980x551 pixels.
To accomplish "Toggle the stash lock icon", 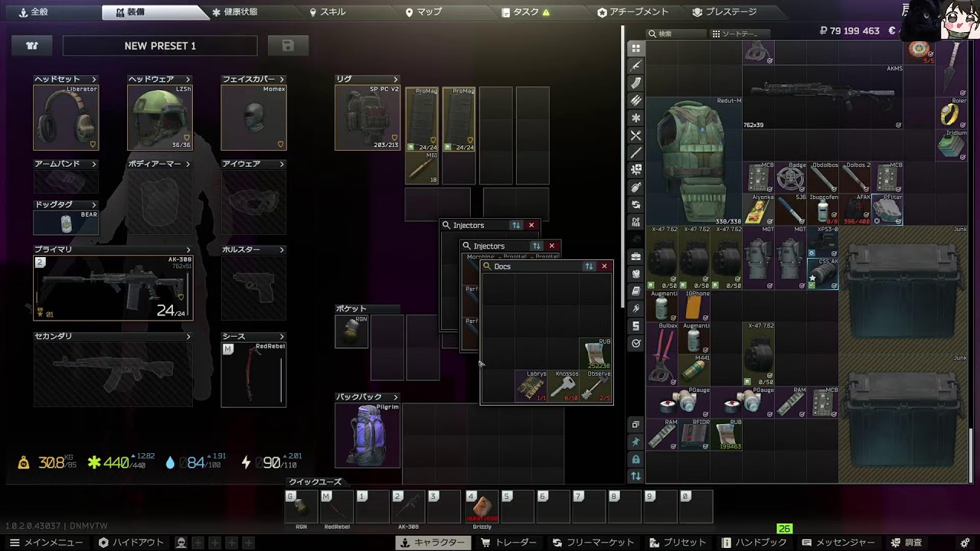I will [635, 459].
